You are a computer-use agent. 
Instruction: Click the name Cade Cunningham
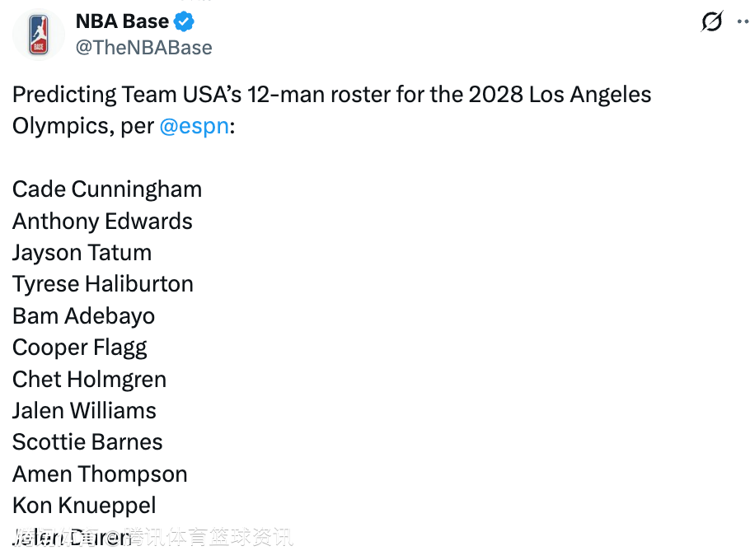click(107, 189)
